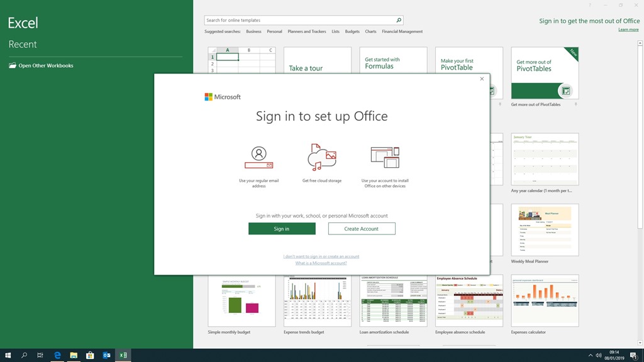Image resolution: width=644 pixels, height=362 pixels.
Task: Open File Explorer from the taskbar
Action: point(74,355)
